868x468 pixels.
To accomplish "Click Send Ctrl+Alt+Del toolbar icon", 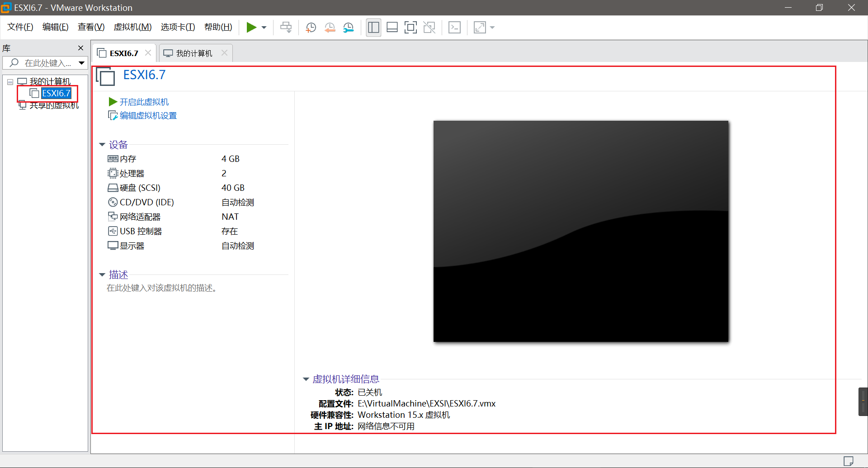I will (x=286, y=28).
